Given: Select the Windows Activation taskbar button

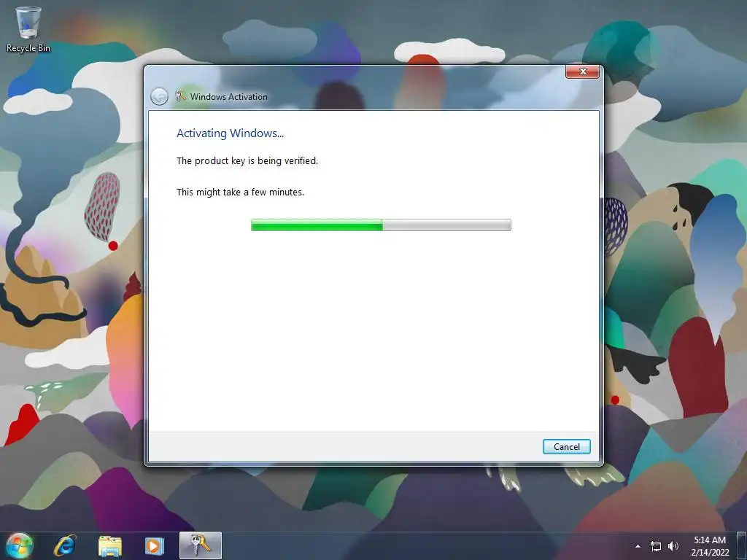Looking at the screenshot, I should click(x=201, y=545).
